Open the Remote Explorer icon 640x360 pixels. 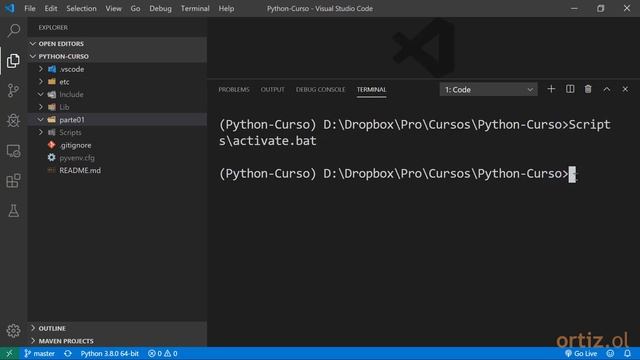coord(13,151)
